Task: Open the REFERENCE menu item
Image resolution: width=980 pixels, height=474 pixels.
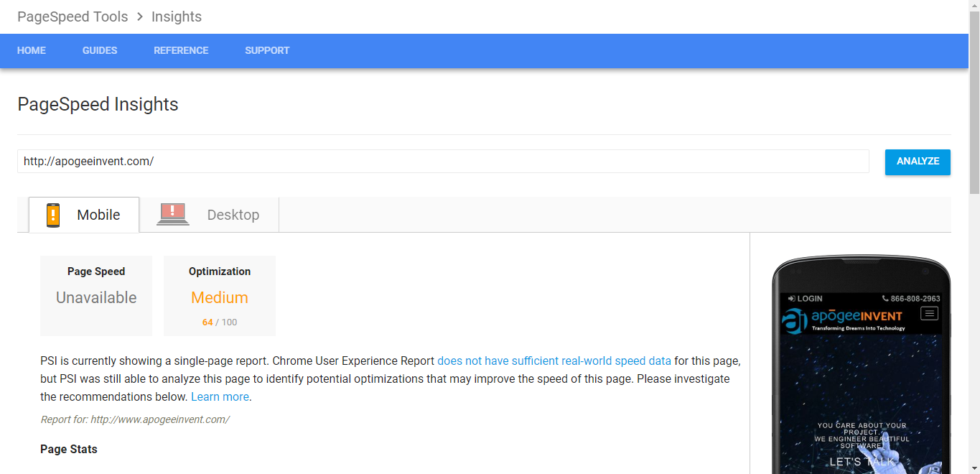Action: [181, 50]
